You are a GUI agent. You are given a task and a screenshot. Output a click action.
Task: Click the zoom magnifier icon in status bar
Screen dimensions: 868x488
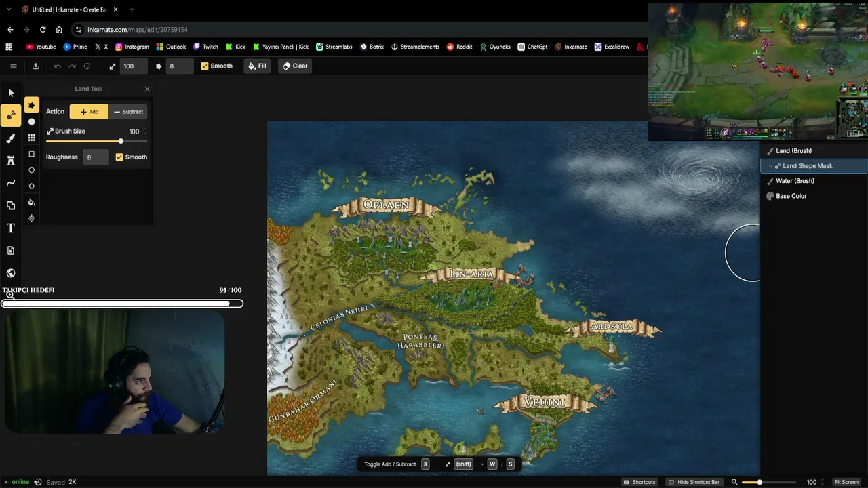click(734, 482)
